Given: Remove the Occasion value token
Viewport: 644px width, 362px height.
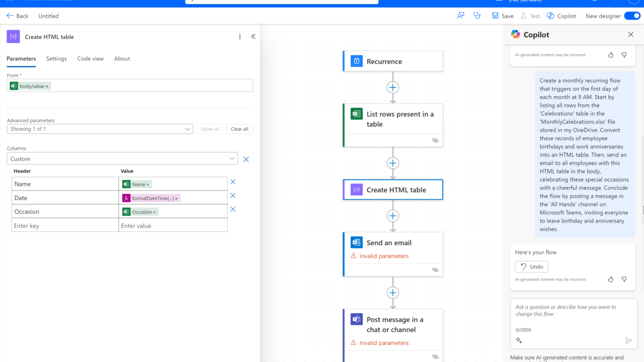Looking at the screenshot, I should 154,212.
